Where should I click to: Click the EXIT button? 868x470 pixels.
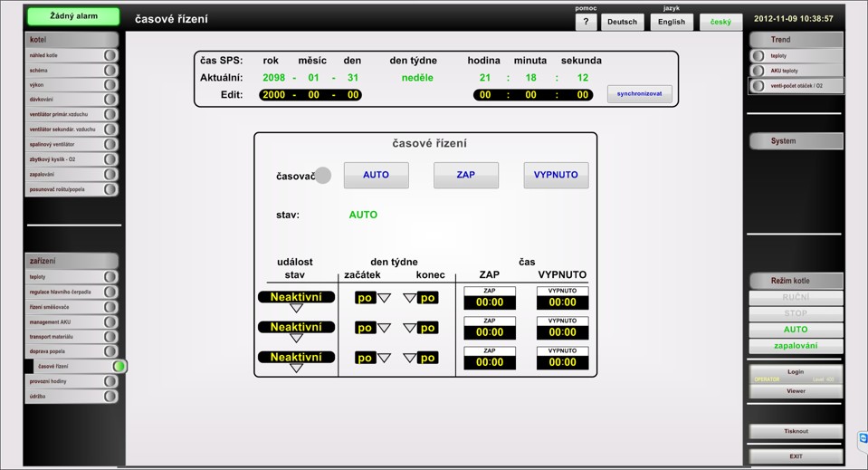pyautogui.click(x=796, y=456)
